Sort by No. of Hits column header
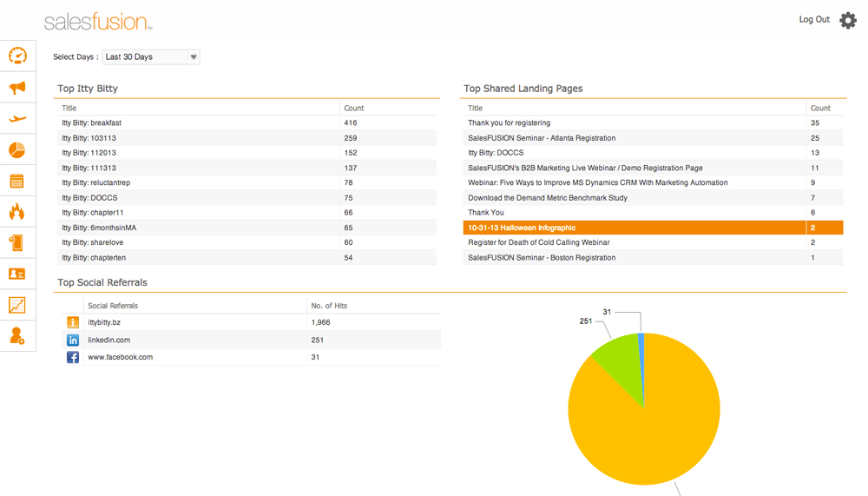The height and width of the screenshot is (496, 868). (329, 306)
